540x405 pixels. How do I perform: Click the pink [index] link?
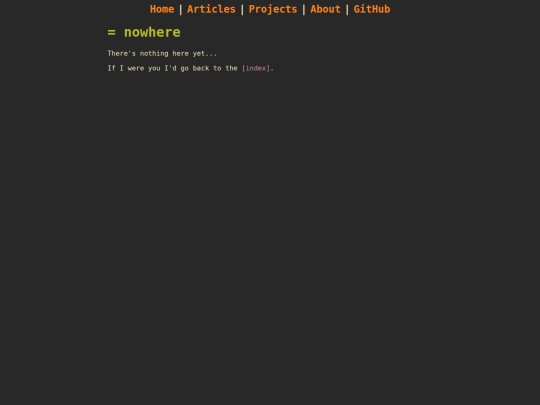click(x=256, y=68)
